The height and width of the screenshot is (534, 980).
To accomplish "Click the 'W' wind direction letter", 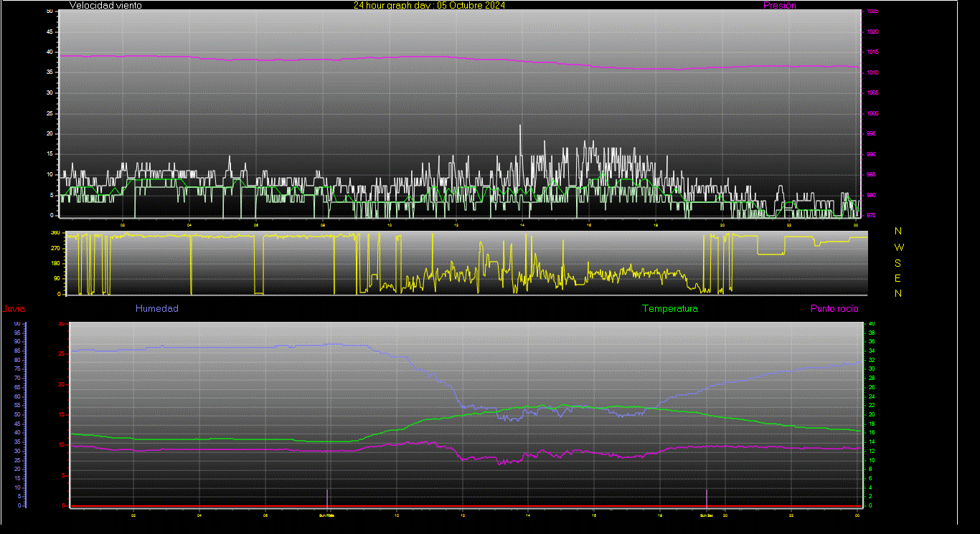I will click(x=899, y=247).
